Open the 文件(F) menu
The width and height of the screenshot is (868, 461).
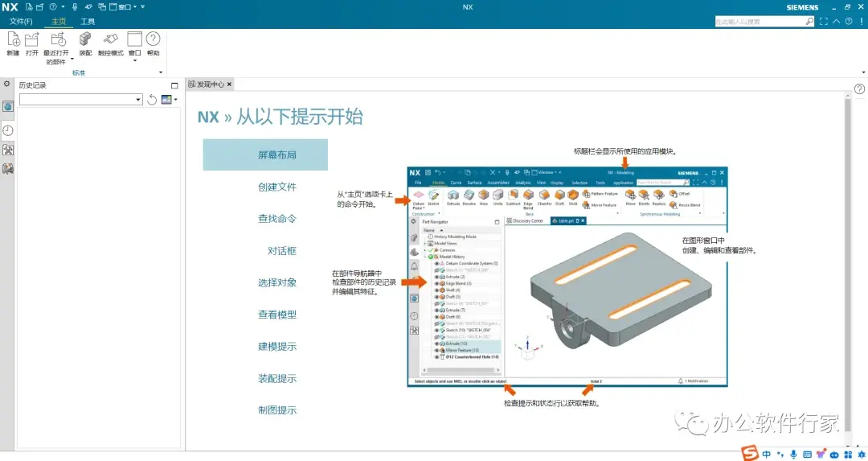[21, 21]
